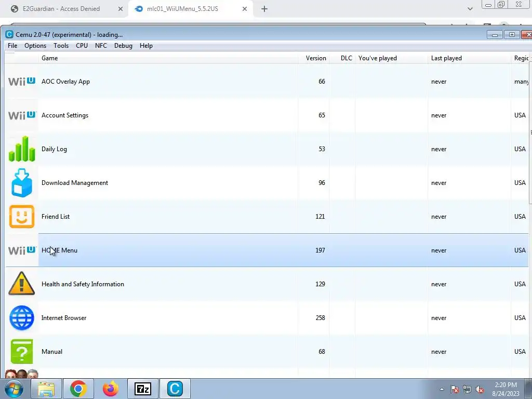Close the E2Guardian Access Denied tab

(x=121, y=9)
